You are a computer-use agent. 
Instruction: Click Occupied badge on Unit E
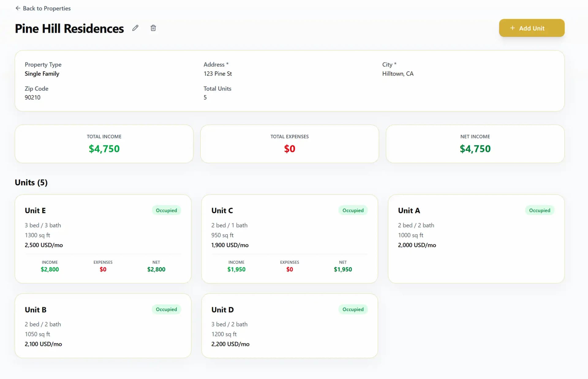(x=166, y=210)
